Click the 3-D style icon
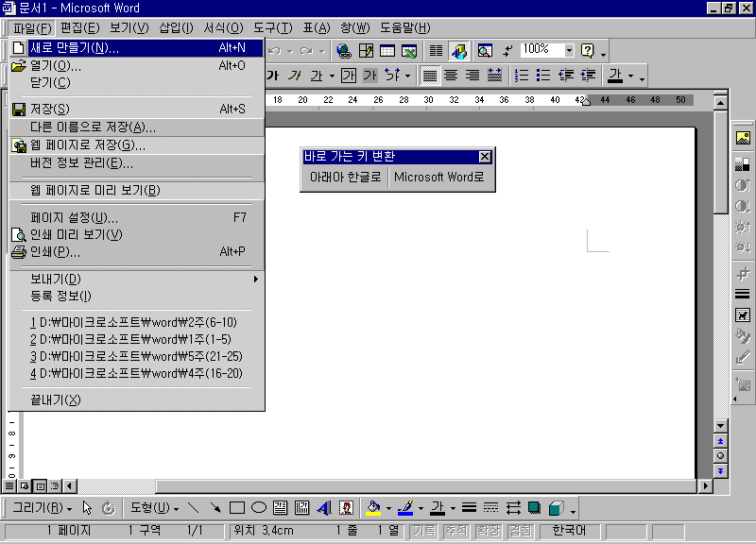This screenshot has height=544, width=756. pos(556,508)
